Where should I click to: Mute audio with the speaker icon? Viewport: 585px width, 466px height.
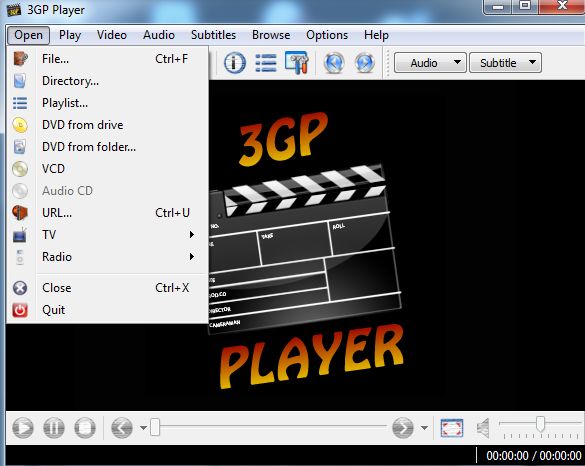pyautogui.click(x=483, y=428)
